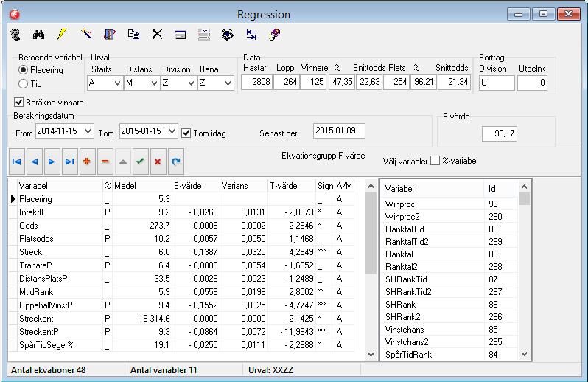Image resolution: width=588 pixels, height=382 pixels.
Task: Go to last record in navigator
Action: tap(69, 162)
